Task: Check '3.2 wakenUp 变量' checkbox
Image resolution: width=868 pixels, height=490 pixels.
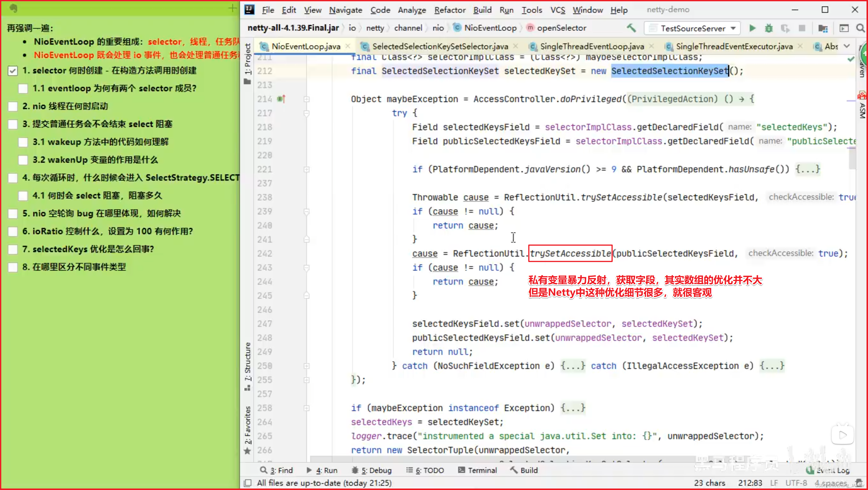Action: pos(23,160)
